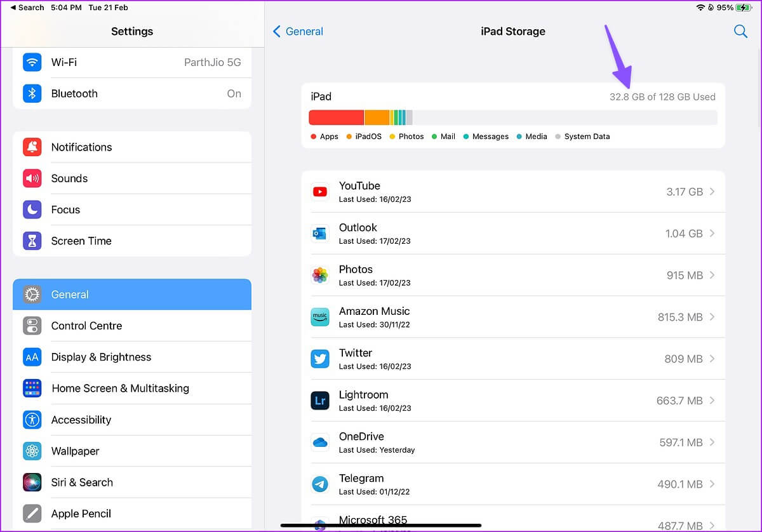Screen dimensions: 762x532
Task: Click the Messages legend label
Action: 490,136
